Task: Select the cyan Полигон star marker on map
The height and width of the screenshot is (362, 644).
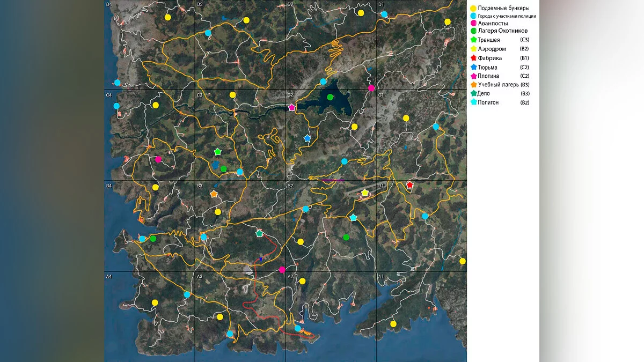Action: click(353, 218)
